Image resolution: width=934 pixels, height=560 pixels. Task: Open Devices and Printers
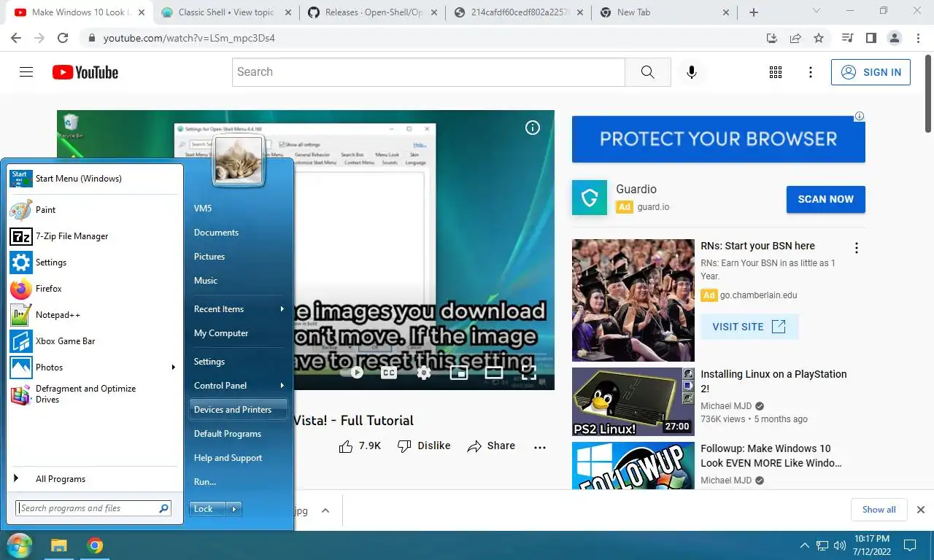pos(238,410)
